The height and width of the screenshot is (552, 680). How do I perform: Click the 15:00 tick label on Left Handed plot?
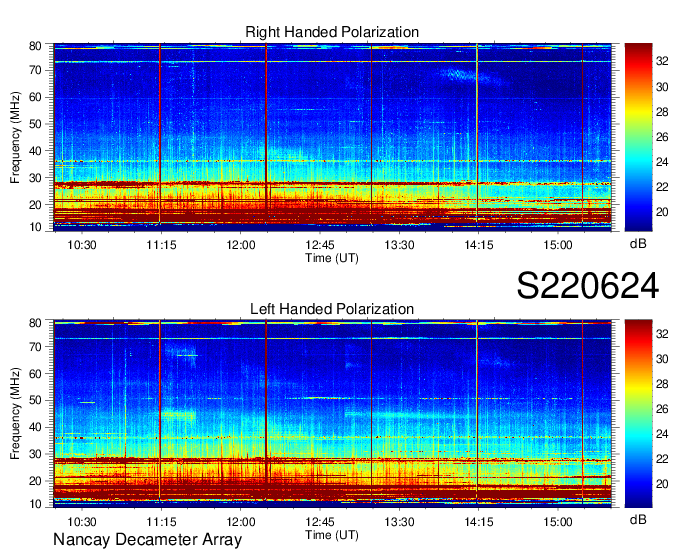tap(558, 522)
